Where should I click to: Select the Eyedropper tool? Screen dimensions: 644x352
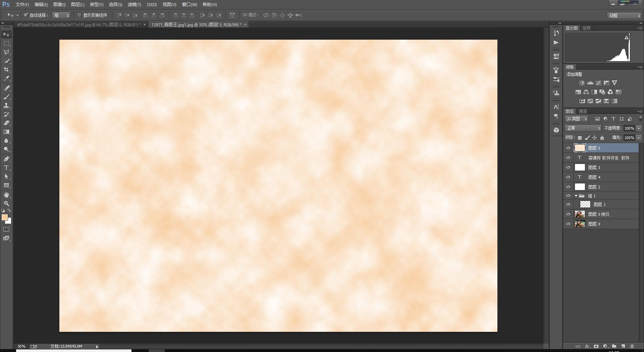[6, 78]
